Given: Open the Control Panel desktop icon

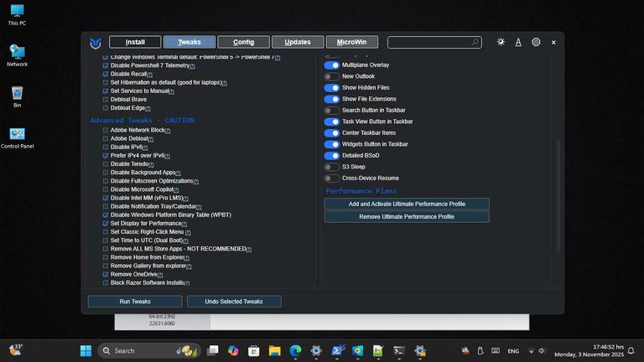Looking at the screenshot, I should click(x=17, y=138).
